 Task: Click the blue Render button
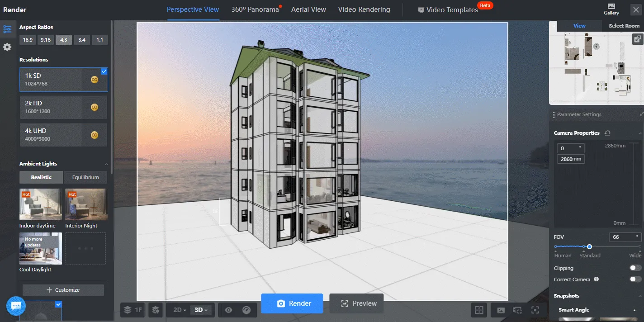click(292, 303)
